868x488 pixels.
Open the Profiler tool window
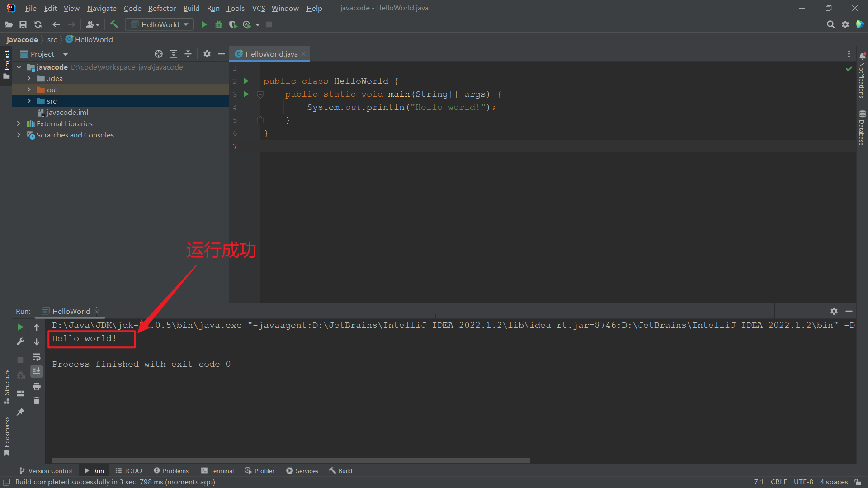[x=260, y=471]
